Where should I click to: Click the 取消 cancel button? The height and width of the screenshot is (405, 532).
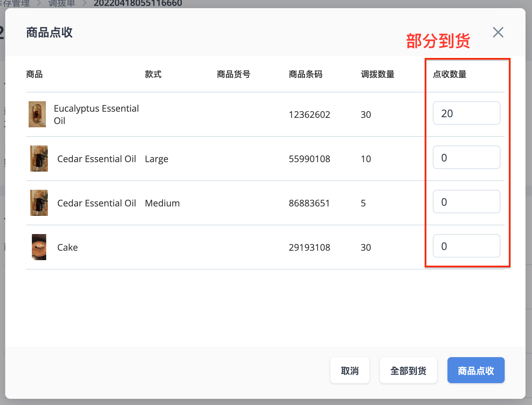point(350,370)
